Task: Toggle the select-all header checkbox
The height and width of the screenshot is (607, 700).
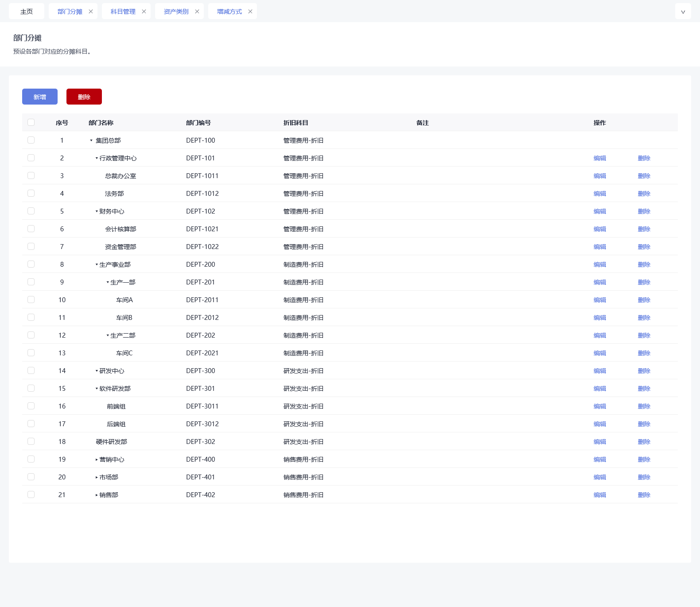Action: coord(31,122)
